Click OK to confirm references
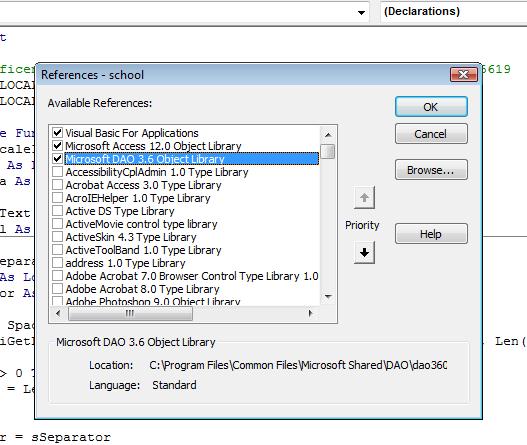 [431, 107]
